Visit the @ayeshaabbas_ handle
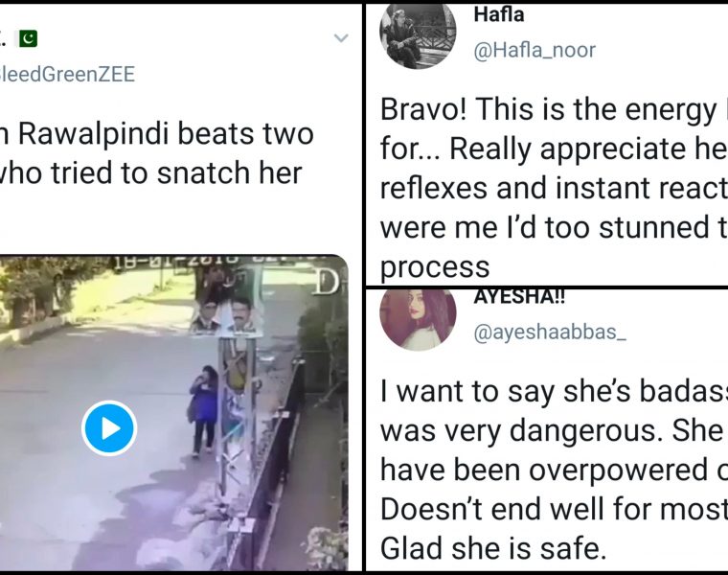 click(x=550, y=332)
